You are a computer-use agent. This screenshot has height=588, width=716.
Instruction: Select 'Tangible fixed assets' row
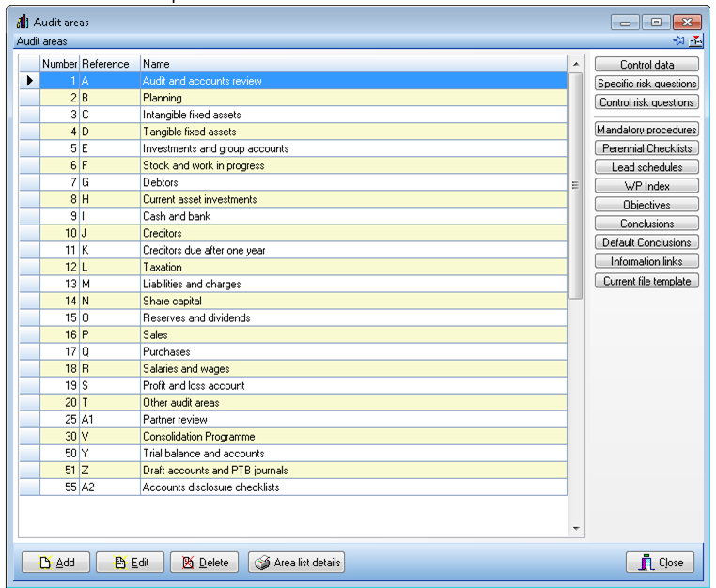293,132
